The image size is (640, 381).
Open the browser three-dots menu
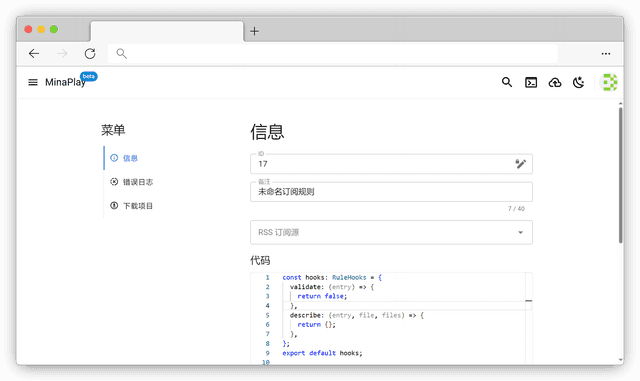pyautogui.click(x=606, y=53)
